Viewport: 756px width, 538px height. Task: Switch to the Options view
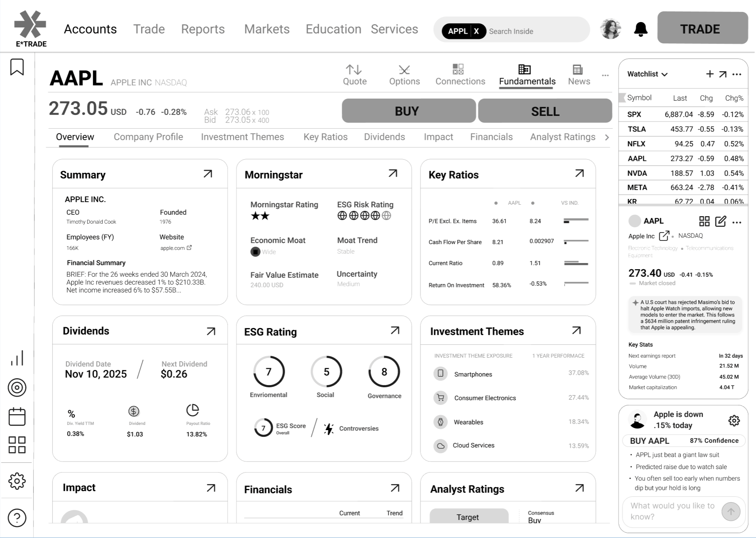tap(405, 75)
